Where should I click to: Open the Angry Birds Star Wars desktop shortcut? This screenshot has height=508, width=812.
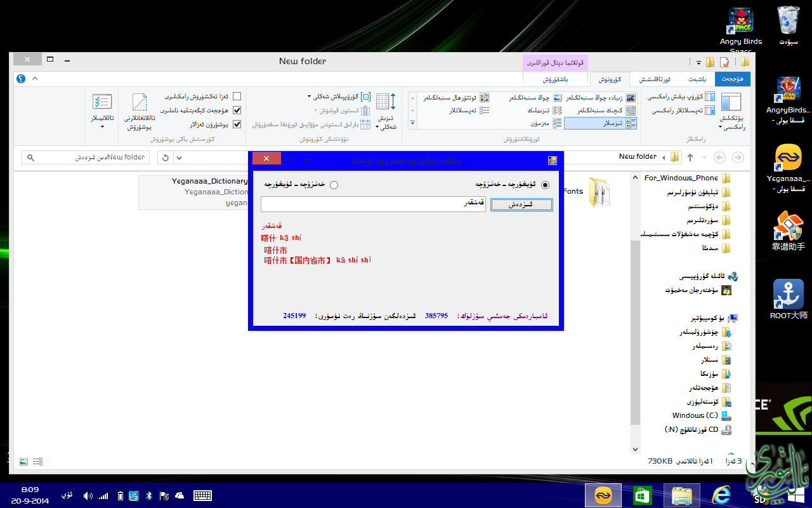pyautogui.click(x=788, y=100)
